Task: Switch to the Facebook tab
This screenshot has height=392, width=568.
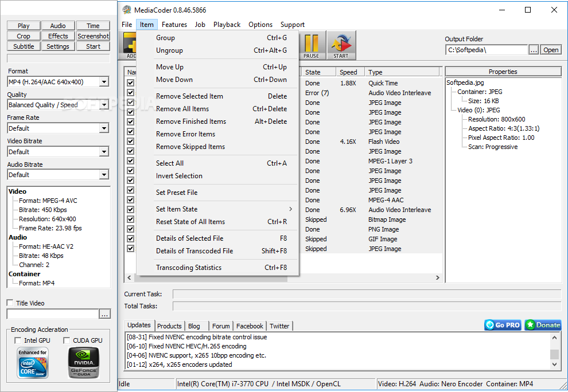Action: (x=250, y=326)
